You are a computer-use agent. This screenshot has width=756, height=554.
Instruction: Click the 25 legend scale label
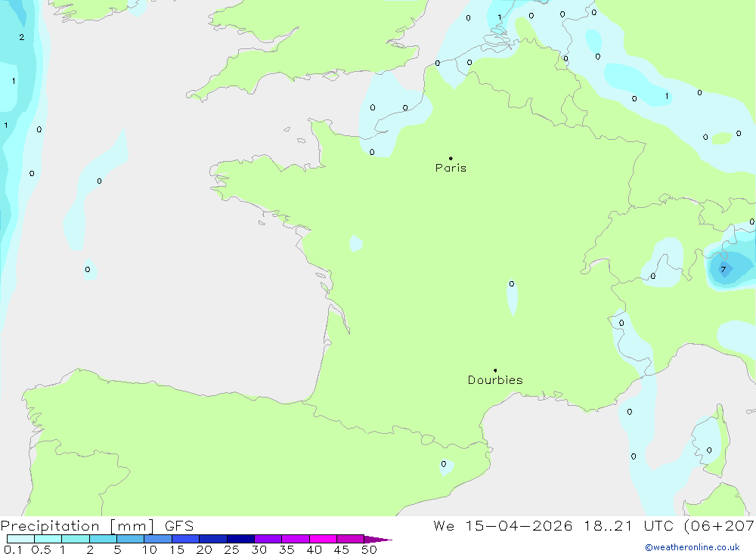pyautogui.click(x=232, y=549)
